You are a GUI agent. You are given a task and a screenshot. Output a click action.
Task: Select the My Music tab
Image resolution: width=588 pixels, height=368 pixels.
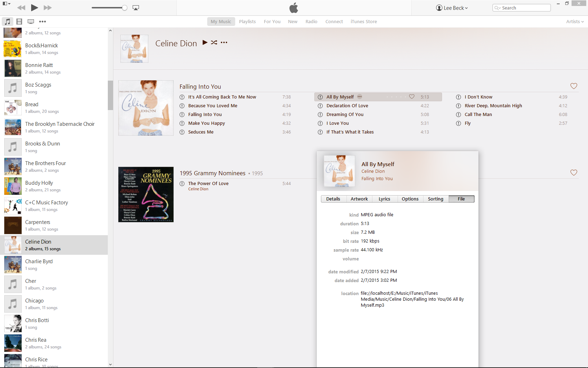(x=221, y=22)
